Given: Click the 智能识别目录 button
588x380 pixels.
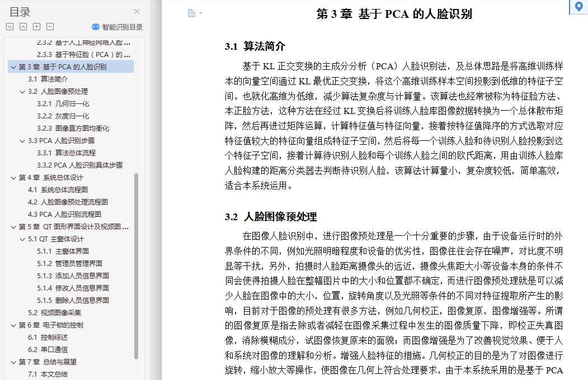Looking at the screenshot, I should click(x=117, y=27).
